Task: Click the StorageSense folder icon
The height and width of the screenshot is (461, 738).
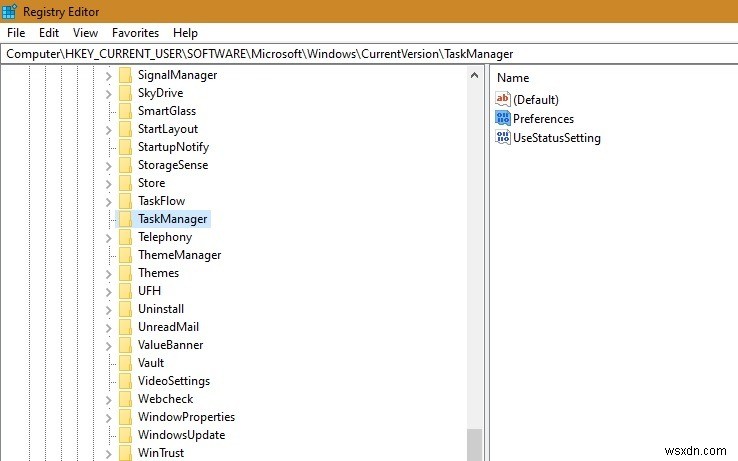Action: click(x=125, y=165)
